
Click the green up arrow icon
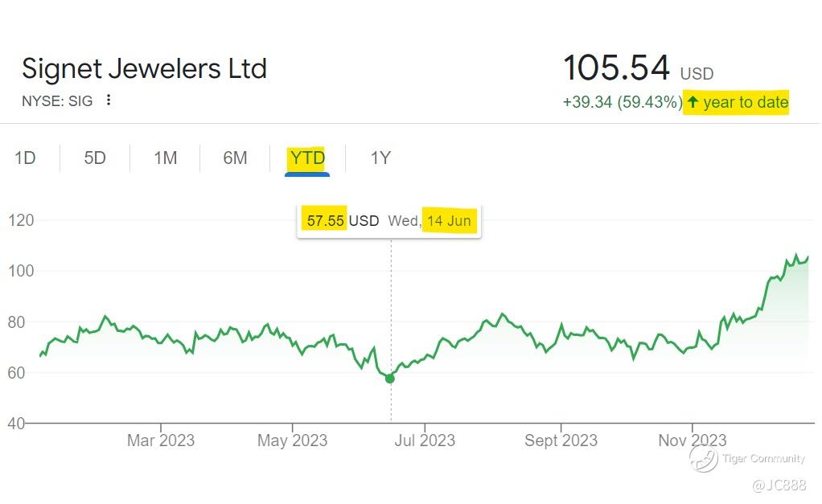pyautogui.click(x=692, y=102)
